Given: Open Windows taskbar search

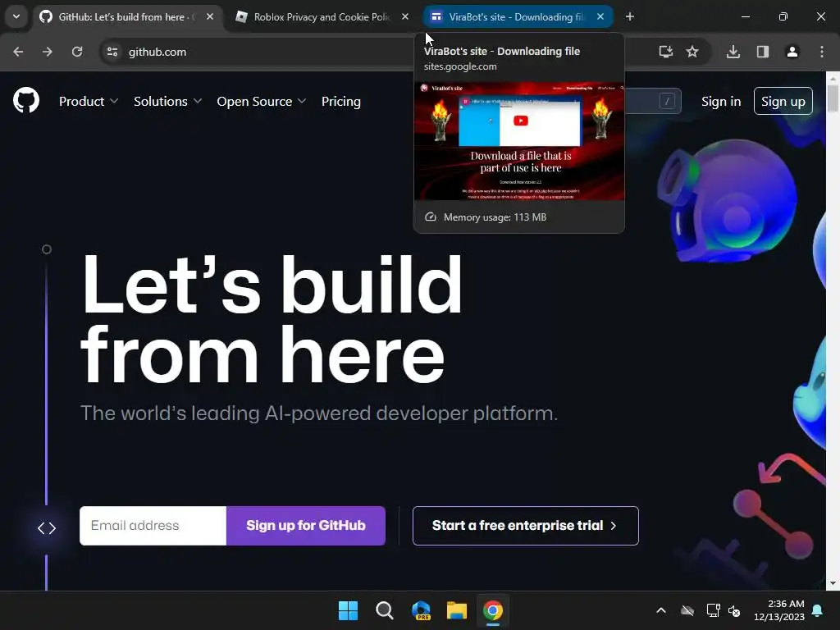Looking at the screenshot, I should tap(385, 610).
